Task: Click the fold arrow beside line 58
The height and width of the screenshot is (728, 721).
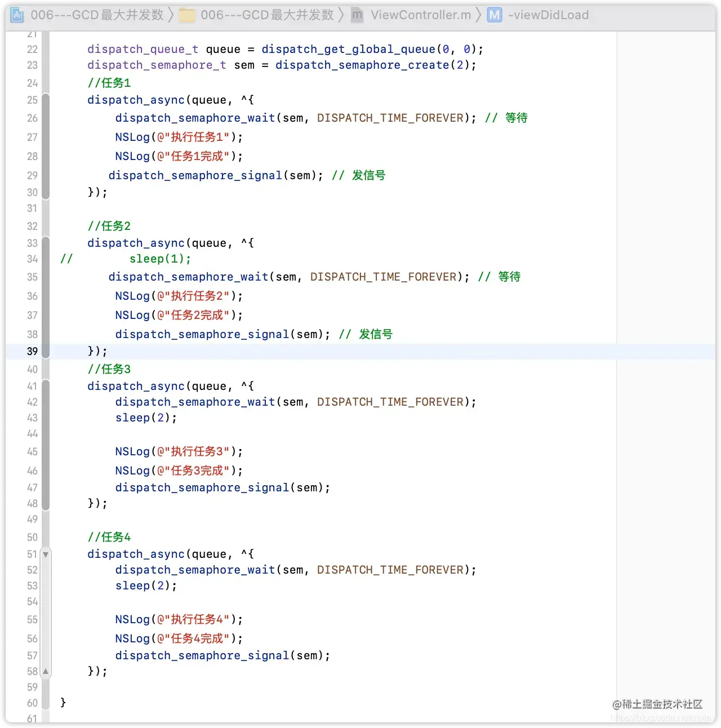Action: (x=46, y=672)
